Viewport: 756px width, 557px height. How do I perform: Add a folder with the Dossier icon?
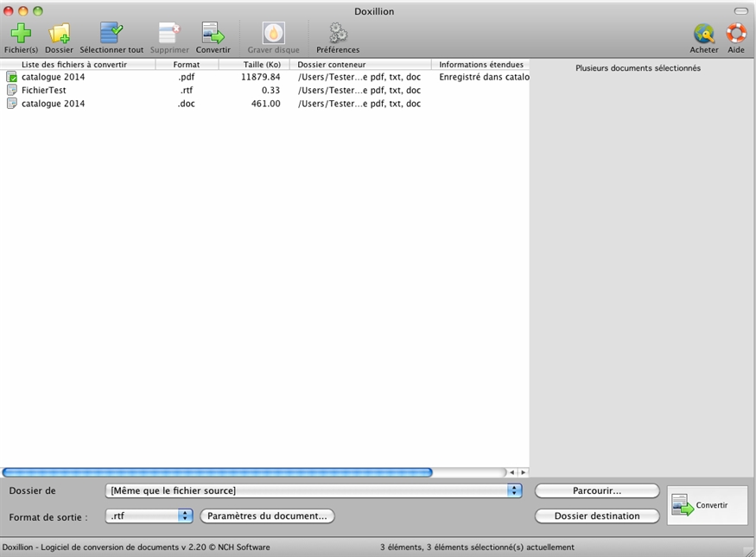click(x=59, y=34)
